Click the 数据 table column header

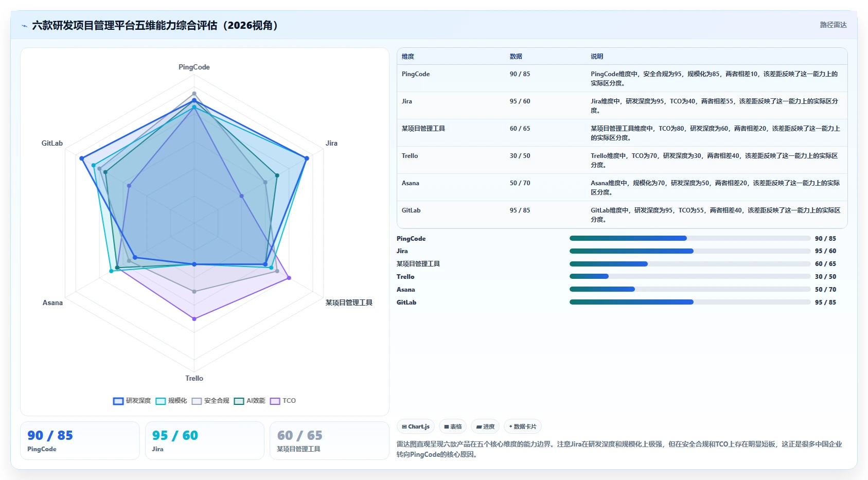pos(516,57)
